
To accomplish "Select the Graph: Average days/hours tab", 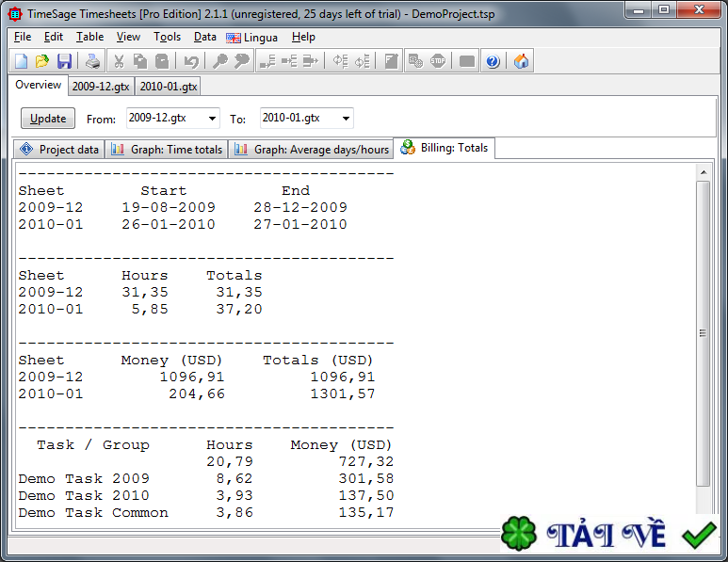I will coord(311,150).
